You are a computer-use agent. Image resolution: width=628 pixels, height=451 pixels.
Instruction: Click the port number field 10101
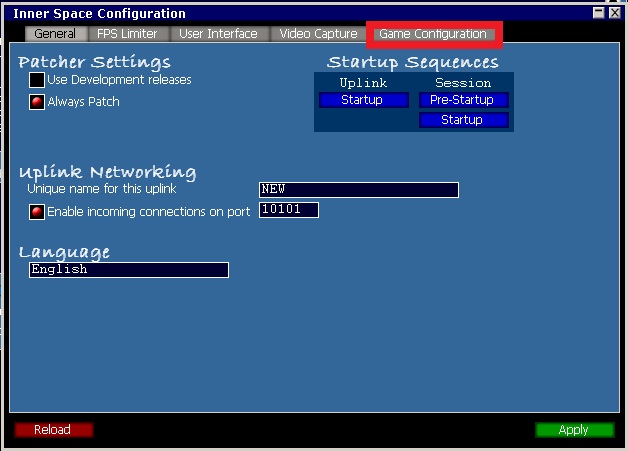(289, 210)
